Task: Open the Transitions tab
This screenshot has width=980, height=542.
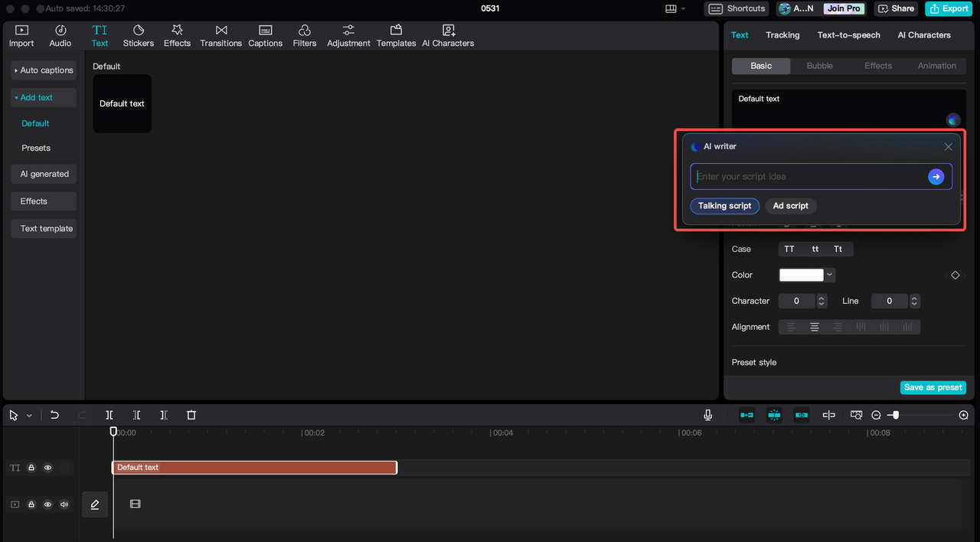Action: (x=221, y=35)
